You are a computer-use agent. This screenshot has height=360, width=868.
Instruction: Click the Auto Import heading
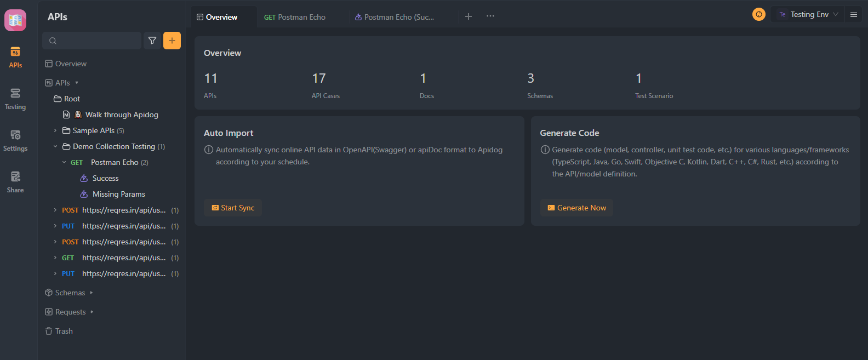(x=229, y=133)
